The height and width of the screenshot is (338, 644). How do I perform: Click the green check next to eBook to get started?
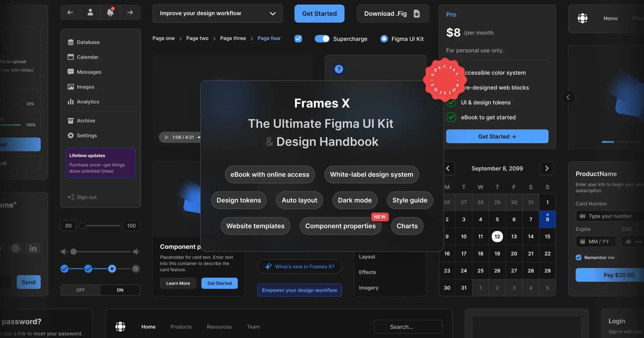[451, 117]
